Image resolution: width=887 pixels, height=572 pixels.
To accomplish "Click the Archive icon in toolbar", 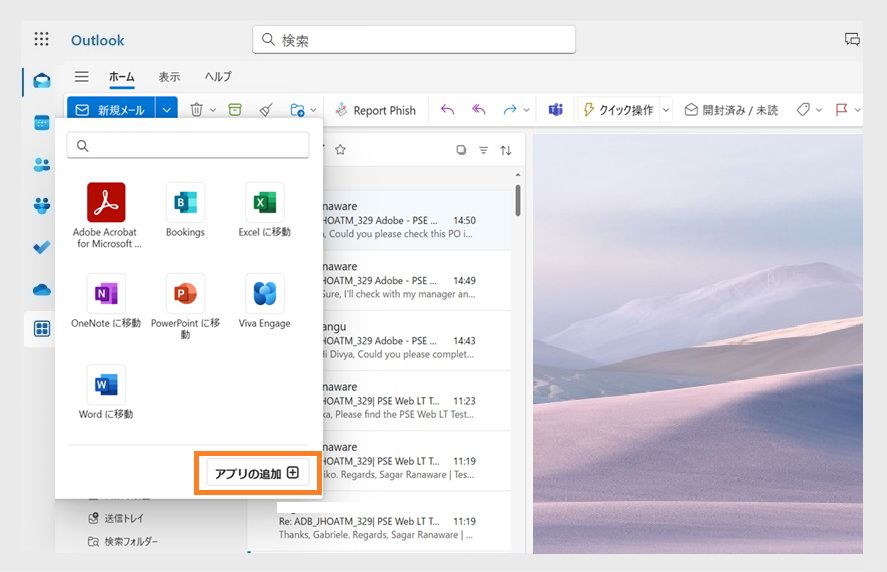I will point(235,110).
